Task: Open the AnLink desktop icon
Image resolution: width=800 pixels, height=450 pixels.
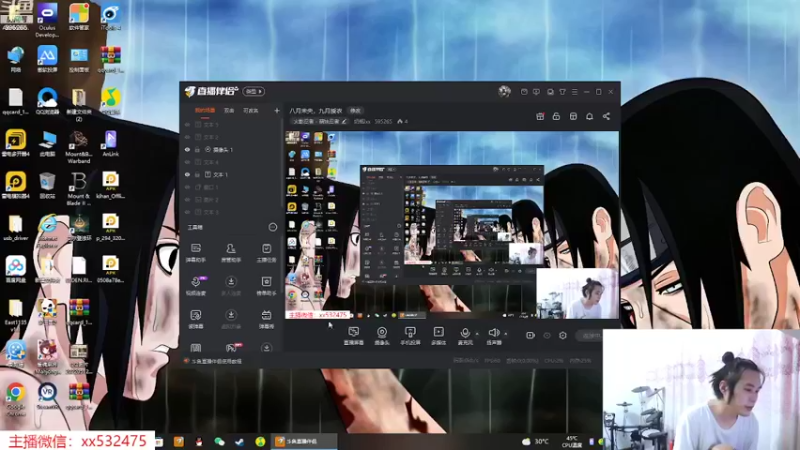Action: (110, 143)
